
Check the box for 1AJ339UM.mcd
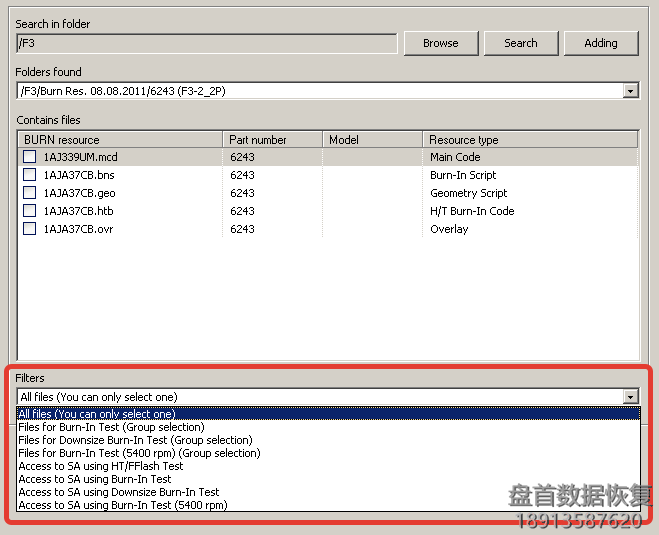pyautogui.click(x=30, y=157)
